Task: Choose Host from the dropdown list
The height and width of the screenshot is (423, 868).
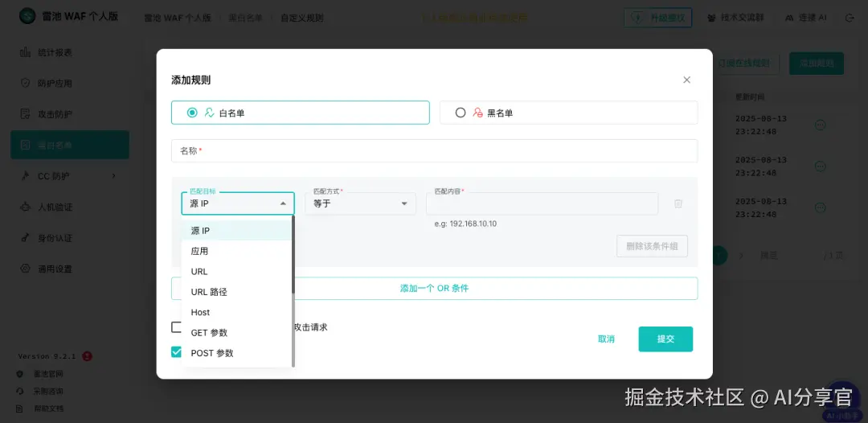Action: coord(236,312)
